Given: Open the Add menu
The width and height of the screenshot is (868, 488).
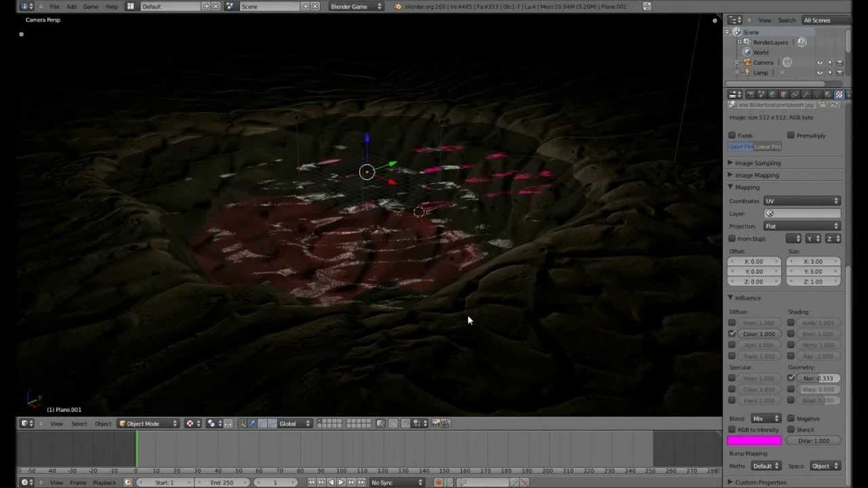Looking at the screenshot, I should [71, 7].
